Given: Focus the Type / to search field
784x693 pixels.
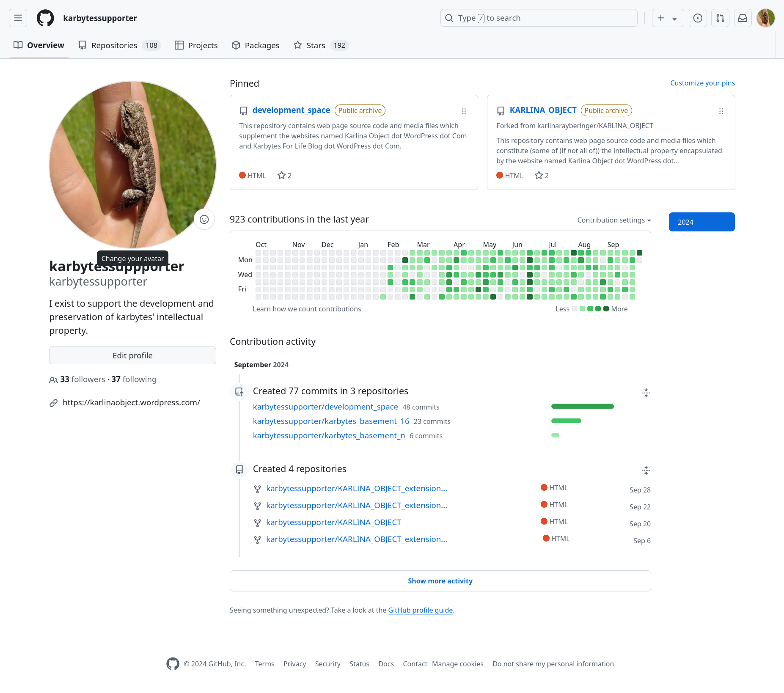Looking at the screenshot, I should click(x=539, y=18).
